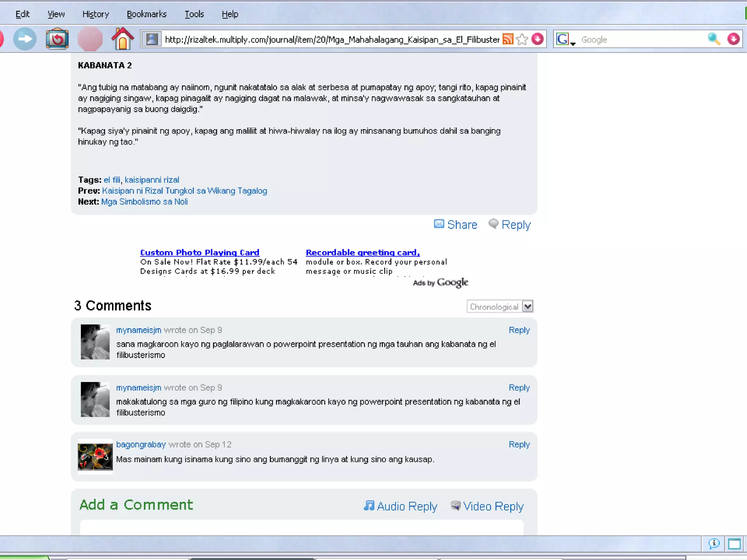Viewport: 747px width, 560px height.
Task: Reply to bagongrabay's Sep 12 comment
Action: 519,444
